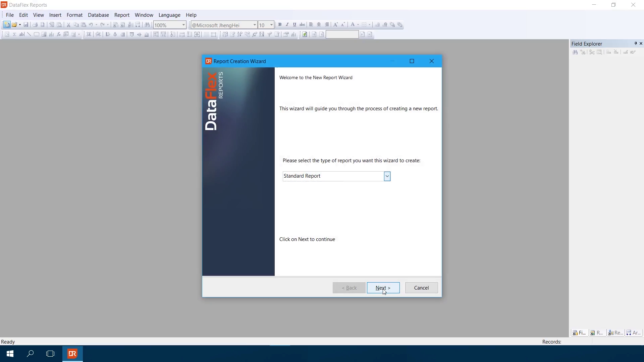Click the Find binoculars icon in Field Explorer
644x362 pixels.
click(x=575, y=52)
